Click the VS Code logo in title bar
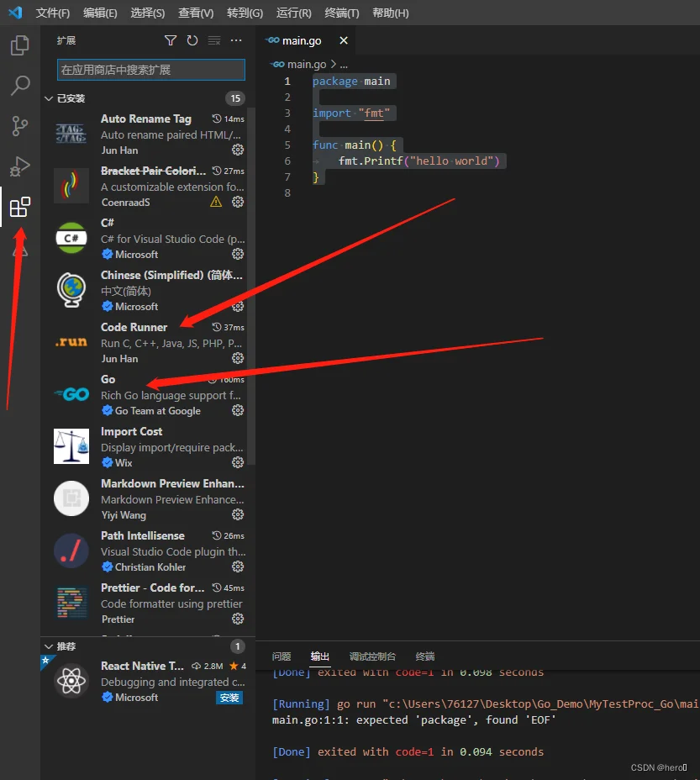Viewport: 700px width, 780px height. [15, 13]
